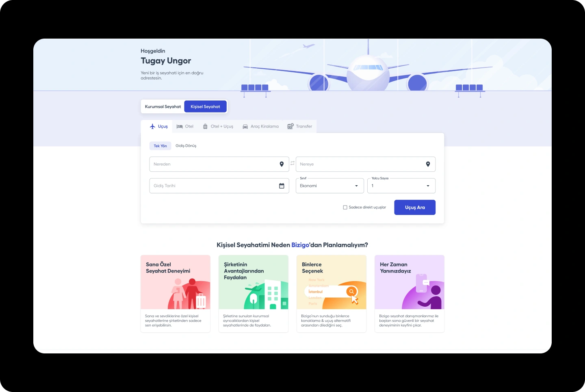The width and height of the screenshot is (585, 392).
Task: Select Tek Yön trip type
Action: coord(160,146)
